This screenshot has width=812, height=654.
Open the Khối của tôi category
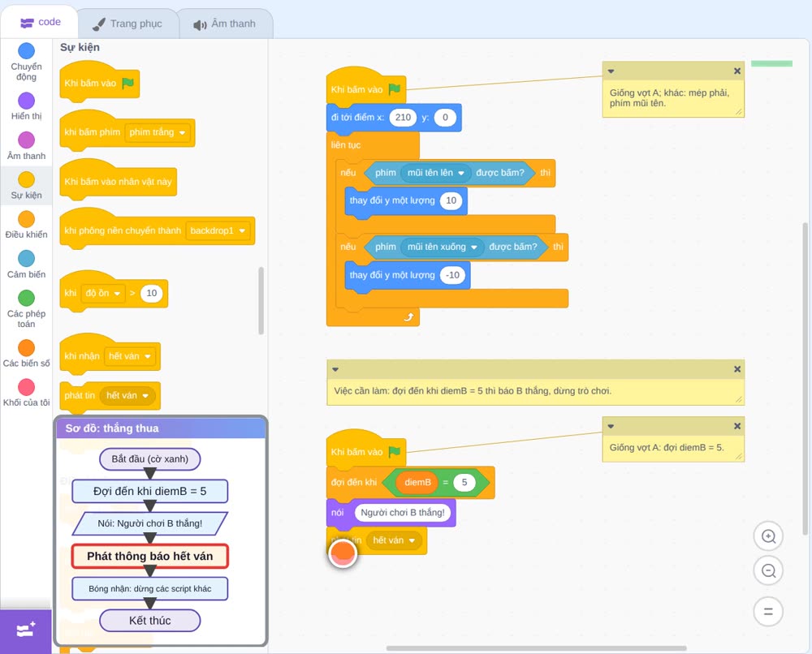tap(27, 394)
